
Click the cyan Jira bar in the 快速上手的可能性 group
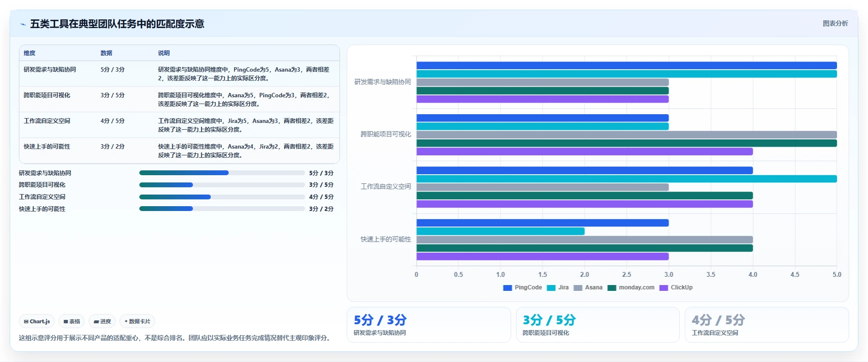(x=500, y=231)
